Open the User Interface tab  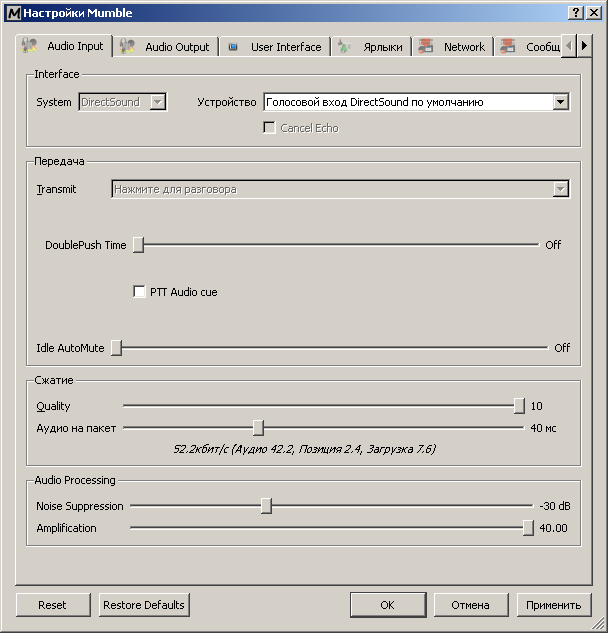[x=285, y=47]
